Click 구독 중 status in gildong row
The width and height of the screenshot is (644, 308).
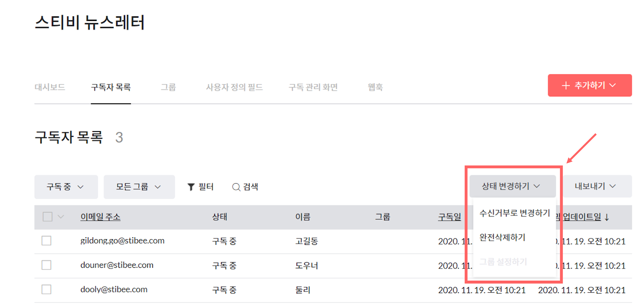[224, 241]
